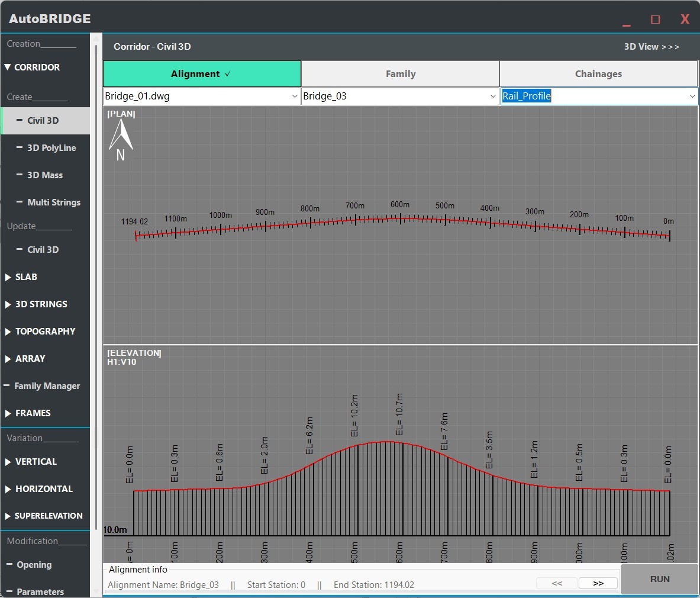The height and width of the screenshot is (598, 700).
Task: Expand the SLAB section
Action: click(x=26, y=277)
